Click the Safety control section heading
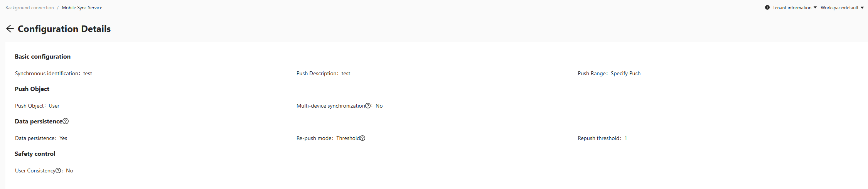This screenshot has height=189, width=868. pyautogui.click(x=35, y=154)
